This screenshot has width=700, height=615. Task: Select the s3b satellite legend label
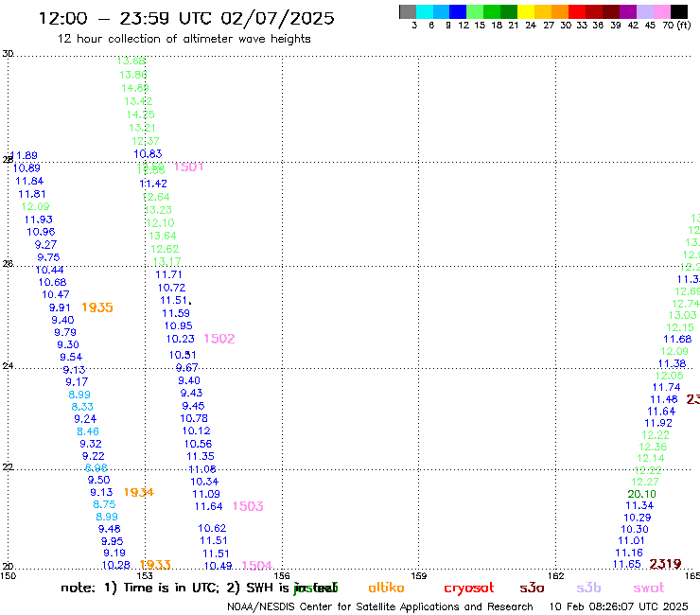pos(588,588)
